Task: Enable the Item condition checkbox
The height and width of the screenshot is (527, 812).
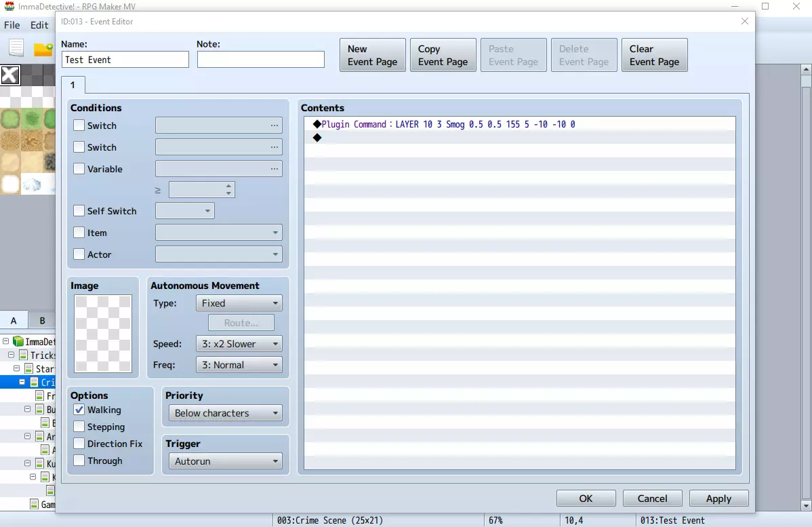Action: click(79, 233)
